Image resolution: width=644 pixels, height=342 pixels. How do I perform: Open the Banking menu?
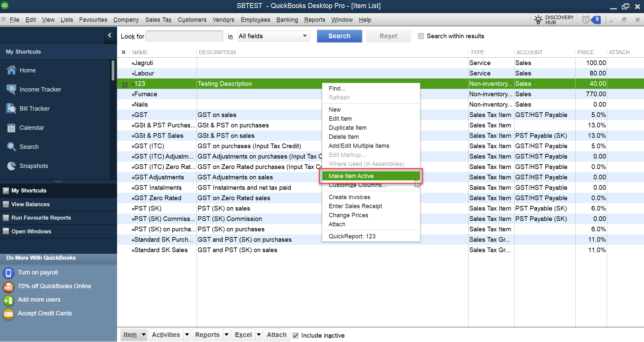coord(287,20)
